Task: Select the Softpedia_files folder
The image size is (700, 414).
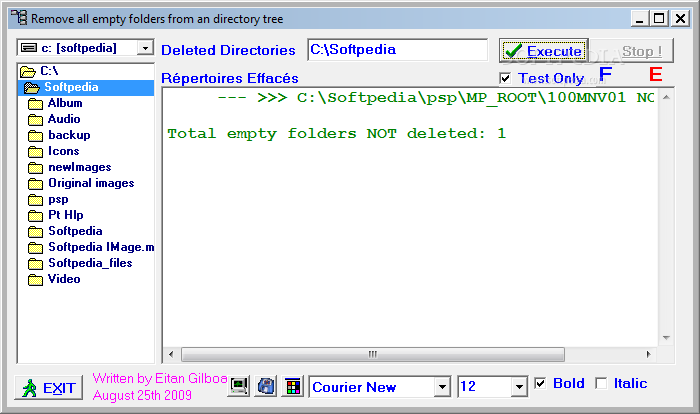Action: 80,263
